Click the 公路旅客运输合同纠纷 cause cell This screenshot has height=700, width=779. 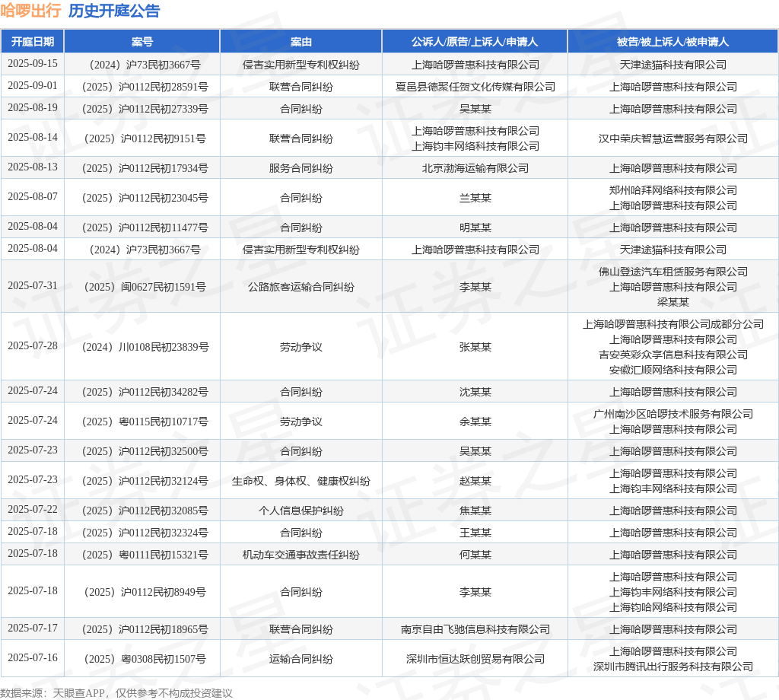coord(301,287)
